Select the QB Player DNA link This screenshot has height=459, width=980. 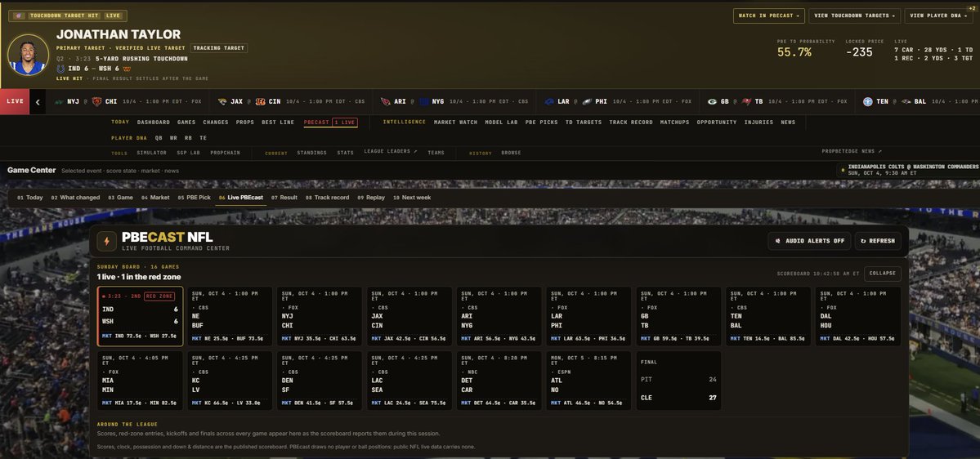(x=158, y=138)
